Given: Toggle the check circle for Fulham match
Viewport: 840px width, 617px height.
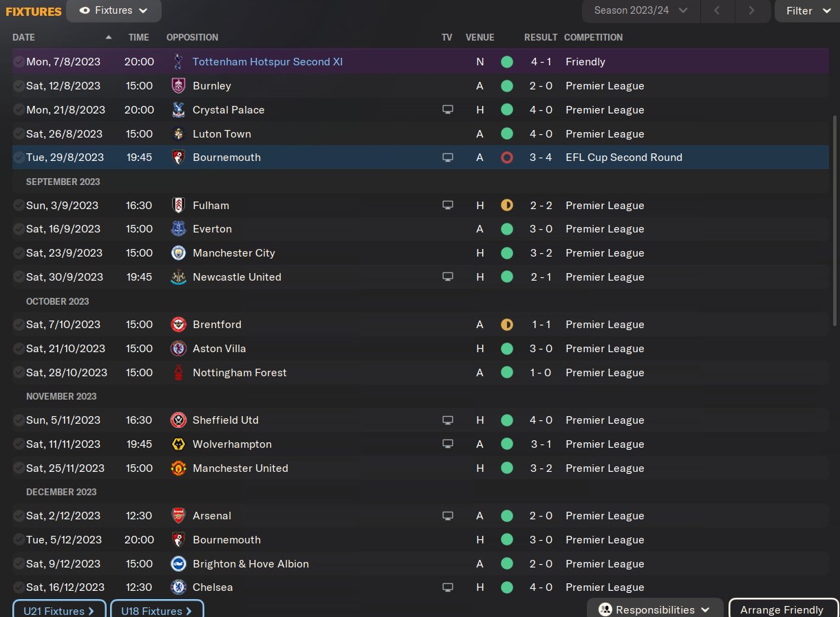Looking at the screenshot, I should pyautogui.click(x=19, y=206).
